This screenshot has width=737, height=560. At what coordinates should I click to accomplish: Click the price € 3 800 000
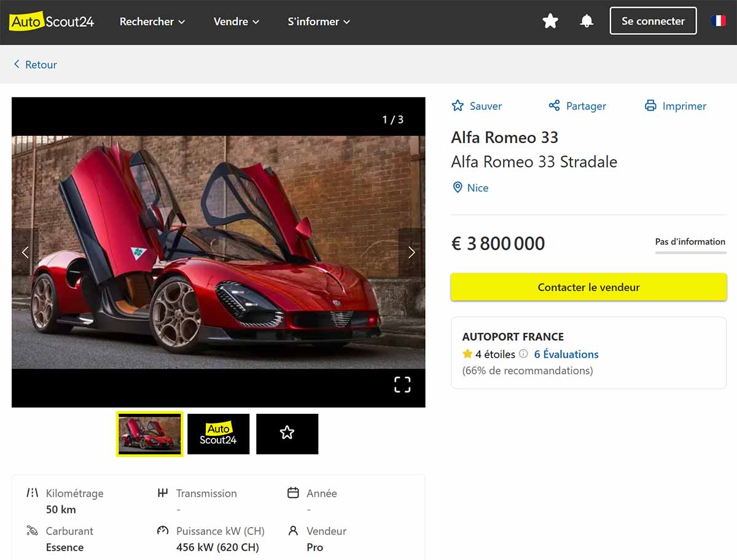point(498,244)
